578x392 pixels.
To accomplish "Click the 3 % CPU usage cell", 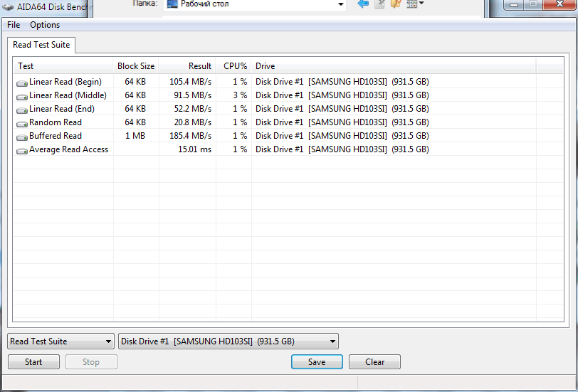I will 240,95.
